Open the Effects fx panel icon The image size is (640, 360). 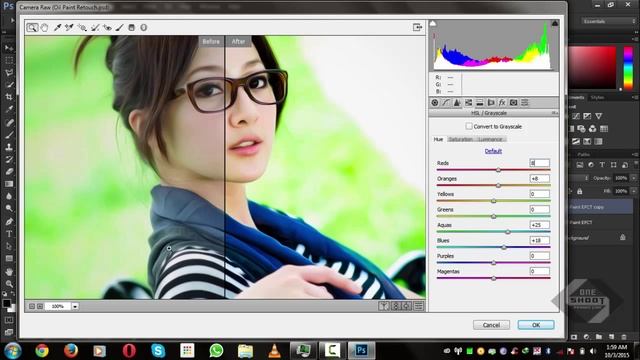(502, 102)
